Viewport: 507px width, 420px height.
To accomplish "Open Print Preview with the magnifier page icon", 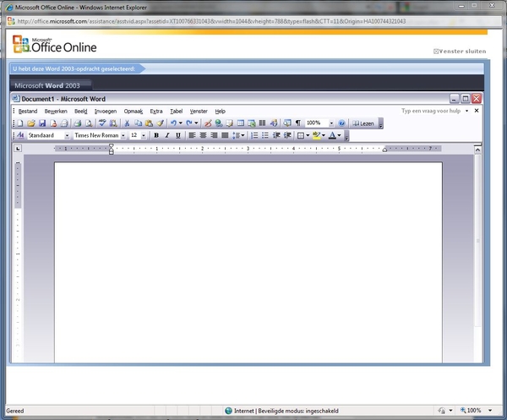I will (89, 123).
